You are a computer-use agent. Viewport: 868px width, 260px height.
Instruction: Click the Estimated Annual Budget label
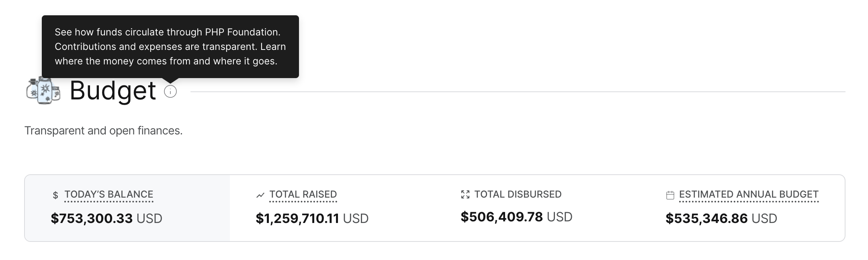click(749, 194)
